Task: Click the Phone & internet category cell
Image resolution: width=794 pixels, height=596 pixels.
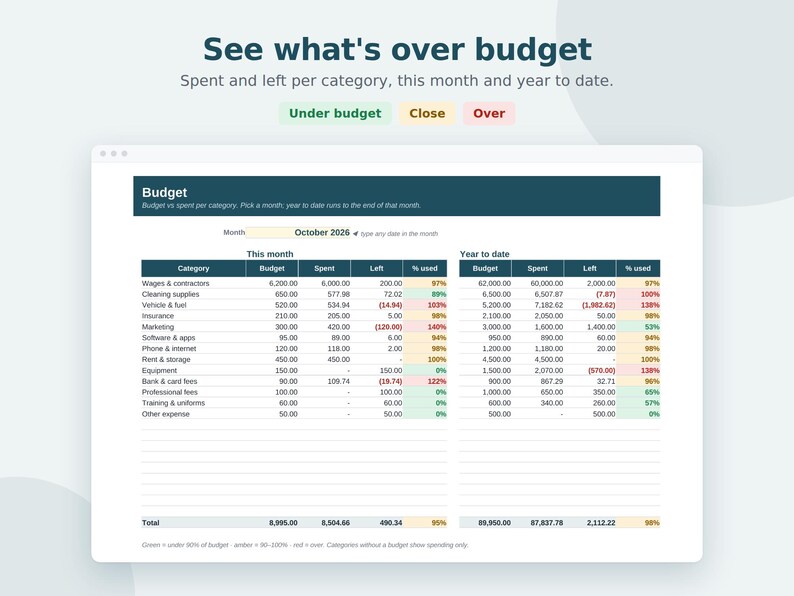Action: [193, 349]
